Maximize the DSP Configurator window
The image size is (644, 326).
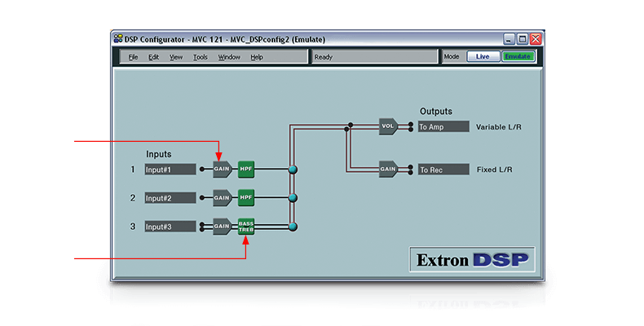pyautogui.click(x=523, y=39)
